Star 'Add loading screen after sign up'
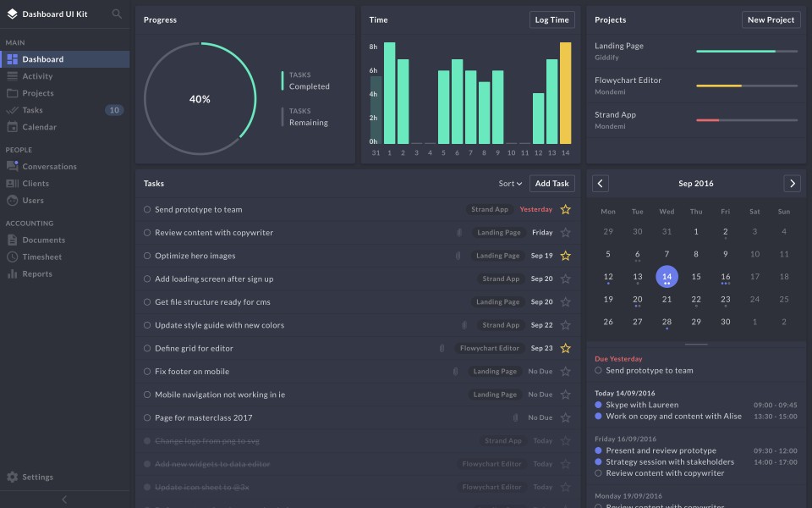 pos(566,279)
